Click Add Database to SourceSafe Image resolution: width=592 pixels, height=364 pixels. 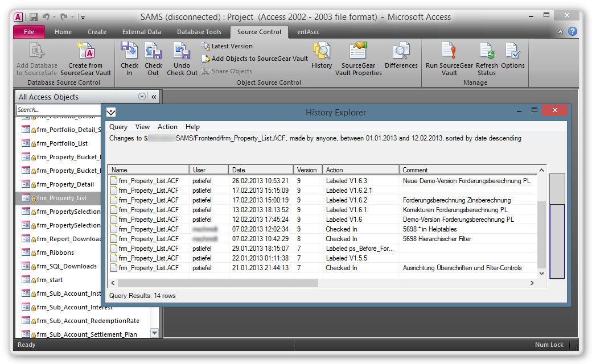(36, 59)
